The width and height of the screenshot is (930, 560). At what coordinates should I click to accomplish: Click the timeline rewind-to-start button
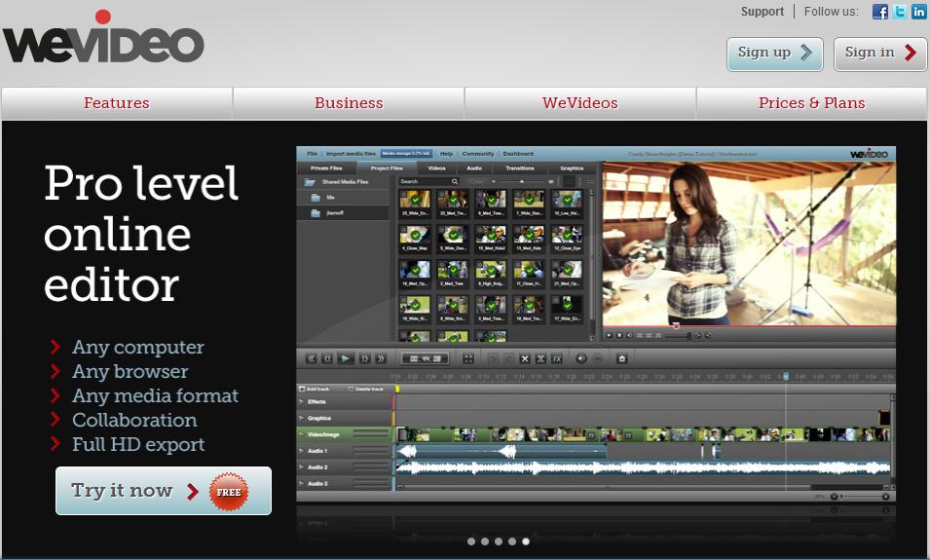(311, 358)
